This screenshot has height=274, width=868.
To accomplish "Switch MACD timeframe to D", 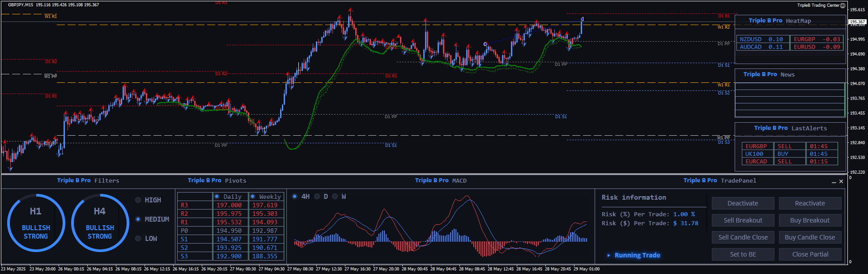I will coord(317,197).
